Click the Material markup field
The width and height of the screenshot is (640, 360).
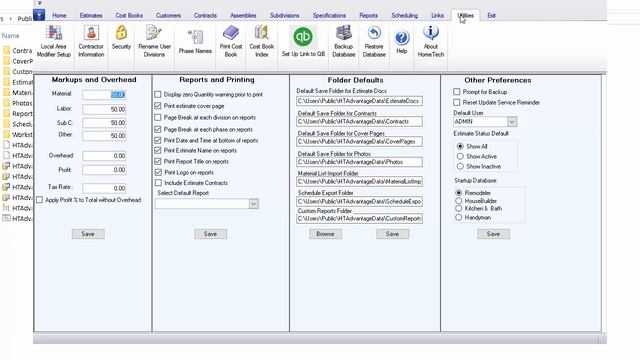click(x=104, y=95)
